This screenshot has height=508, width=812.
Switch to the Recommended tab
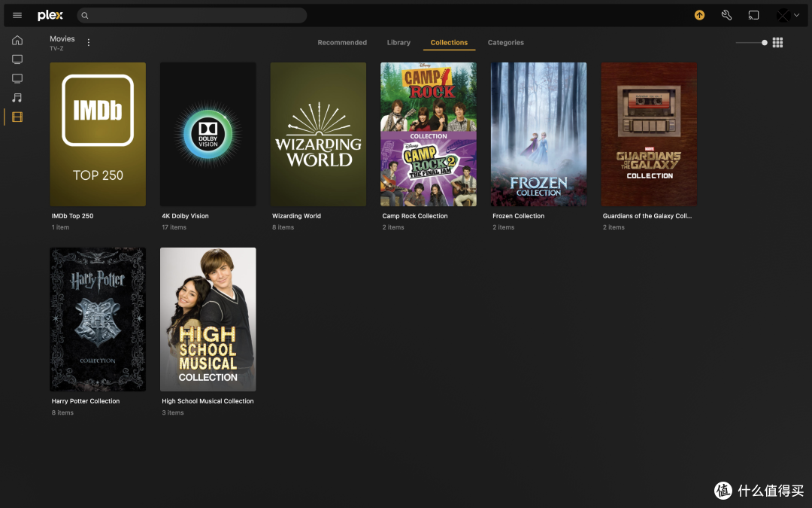[342, 42]
